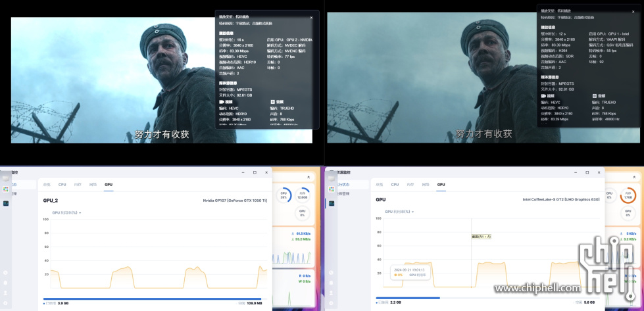Click the GPU 1 - Intel value in right overlay
The height and width of the screenshot is (311, 644).
[618, 34]
